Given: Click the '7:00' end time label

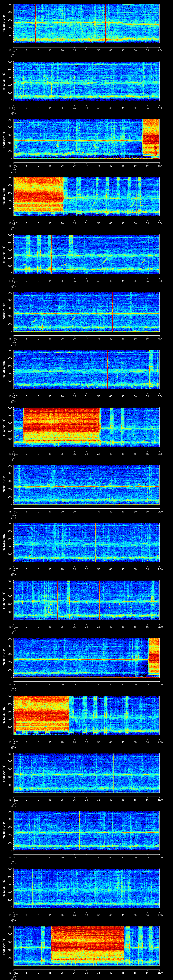Looking at the screenshot, I should tap(160, 339).
